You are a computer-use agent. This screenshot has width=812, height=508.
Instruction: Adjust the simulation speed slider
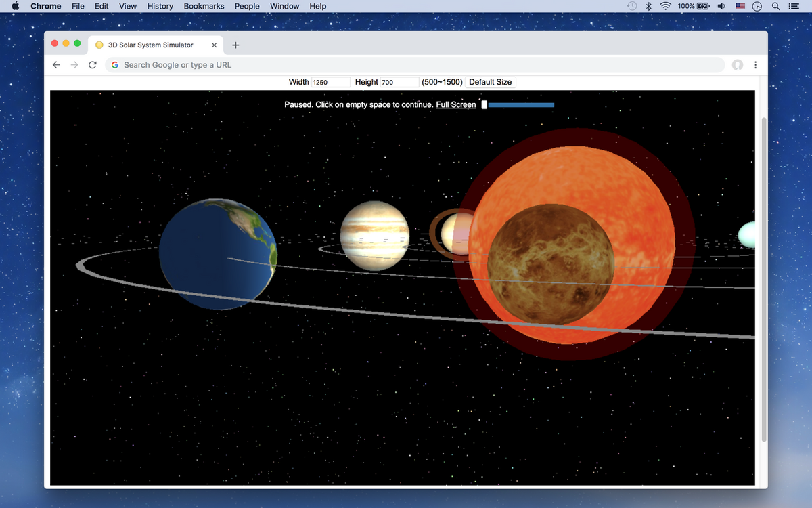tap(484, 105)
